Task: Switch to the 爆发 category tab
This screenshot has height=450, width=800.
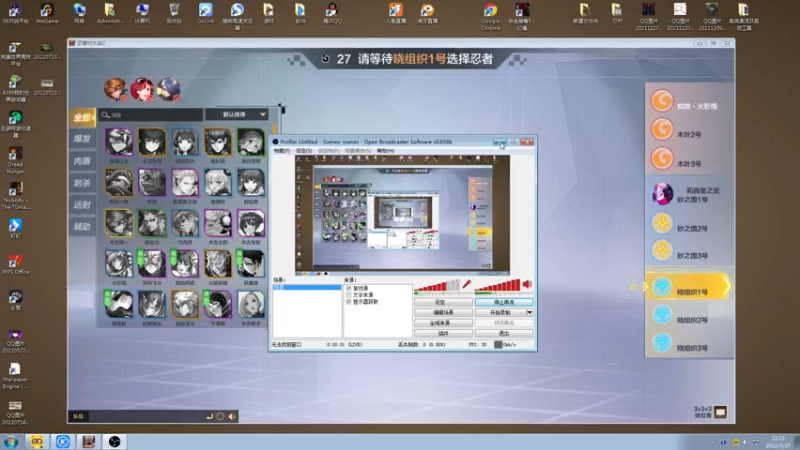Action: tap(82, 139)
